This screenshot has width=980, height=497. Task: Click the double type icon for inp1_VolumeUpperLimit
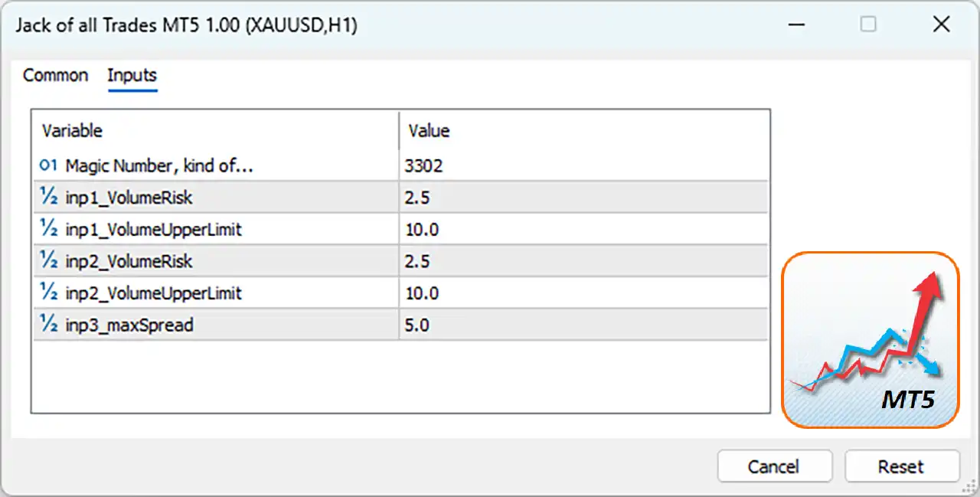click(x=48, y=228)
